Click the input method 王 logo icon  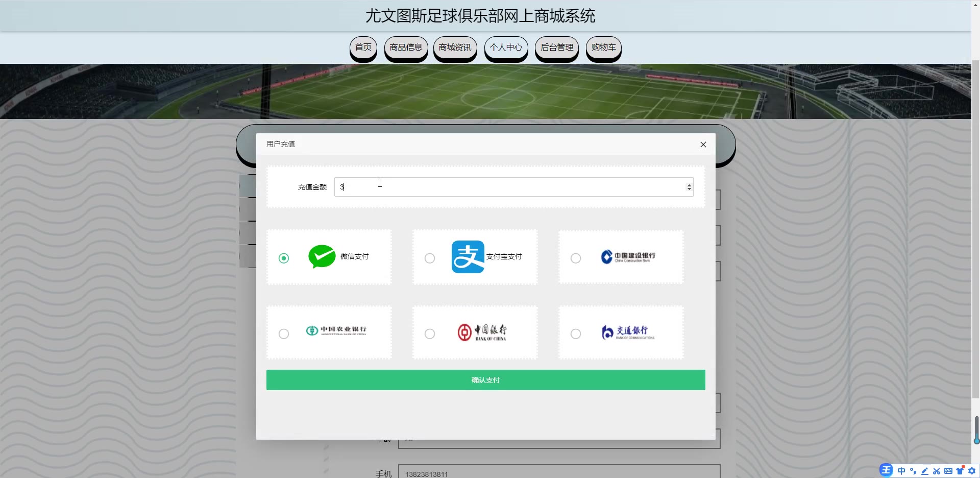click(886, 470)
